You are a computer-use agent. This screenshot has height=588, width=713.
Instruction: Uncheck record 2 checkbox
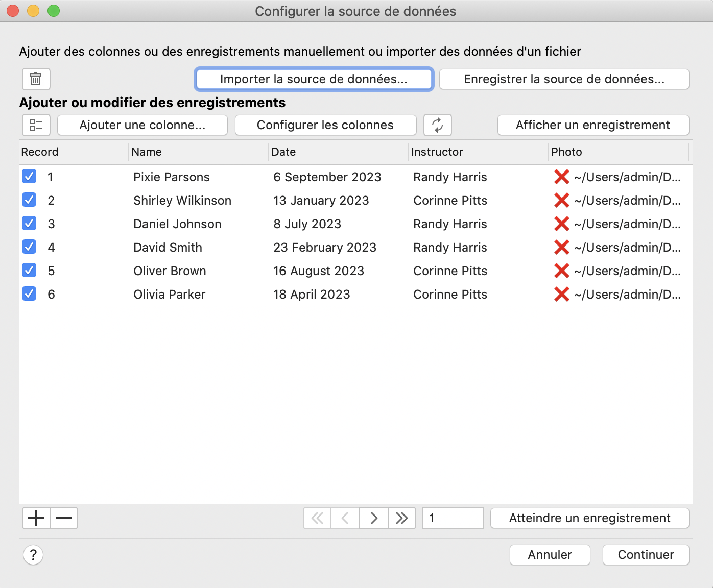click(29, 200)
